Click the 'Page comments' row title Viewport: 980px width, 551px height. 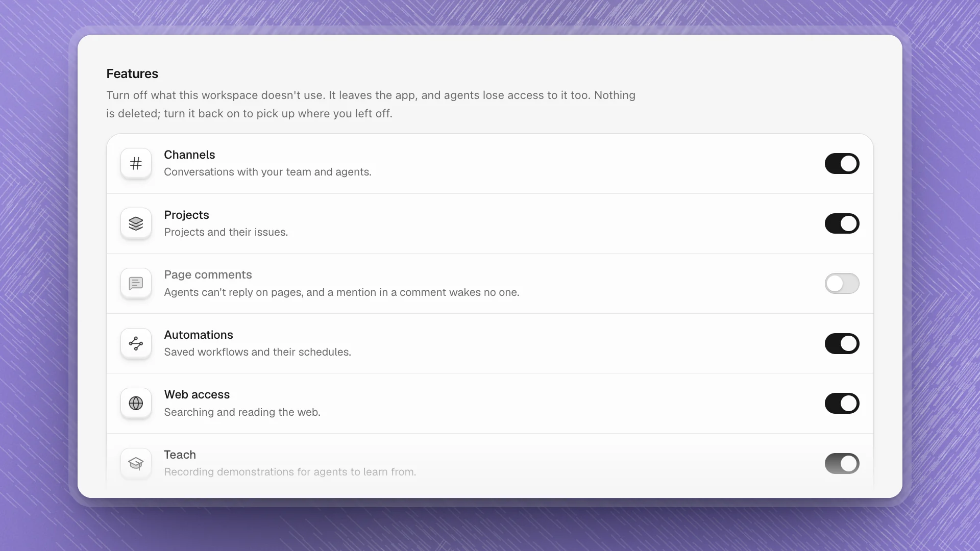pos(208,274)
